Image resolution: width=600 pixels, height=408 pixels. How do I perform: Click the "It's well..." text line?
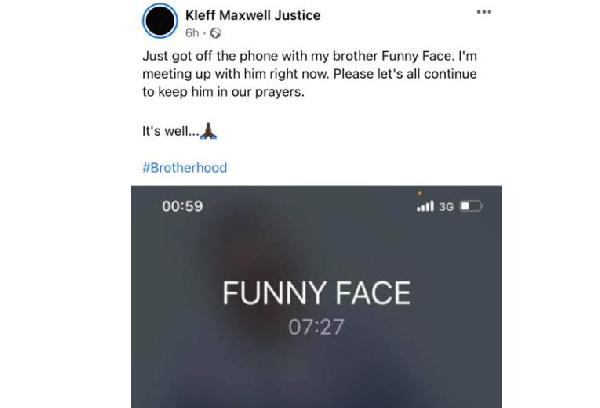[x=171, y=131]
